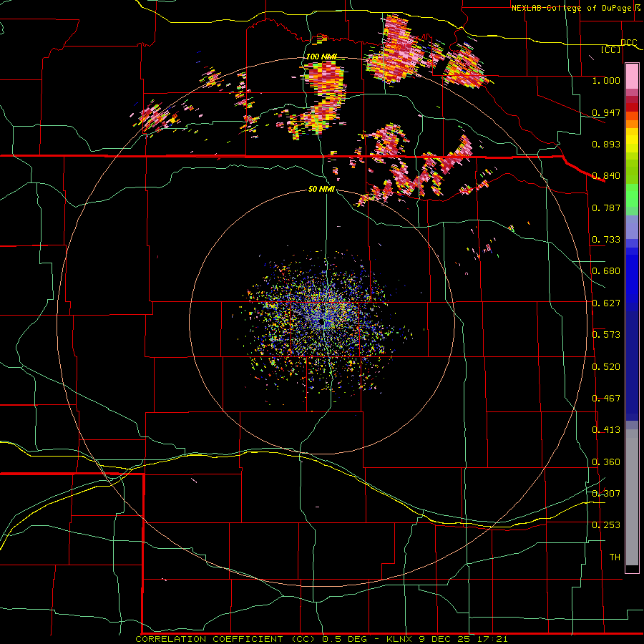The width and height of the screenshot is (644, 644).
Task: Click the radar site center black dot
Action: [x=321, y=323]
